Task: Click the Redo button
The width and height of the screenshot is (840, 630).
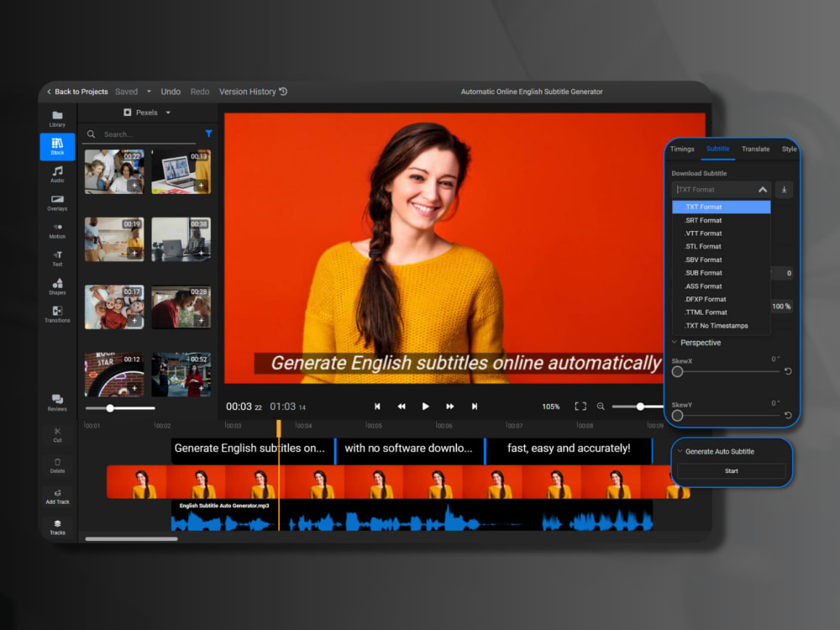Action: [200, 92]
